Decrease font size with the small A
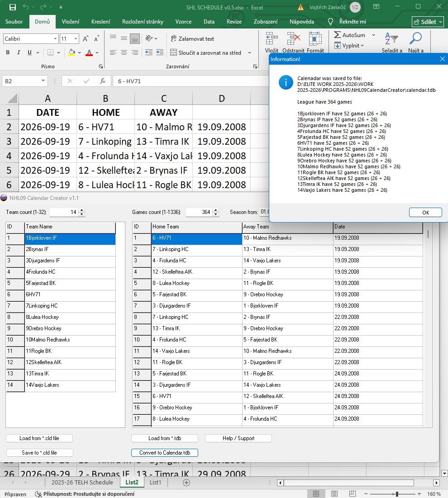The height and width of the screenshot is (498, 448). click(96, 39)
